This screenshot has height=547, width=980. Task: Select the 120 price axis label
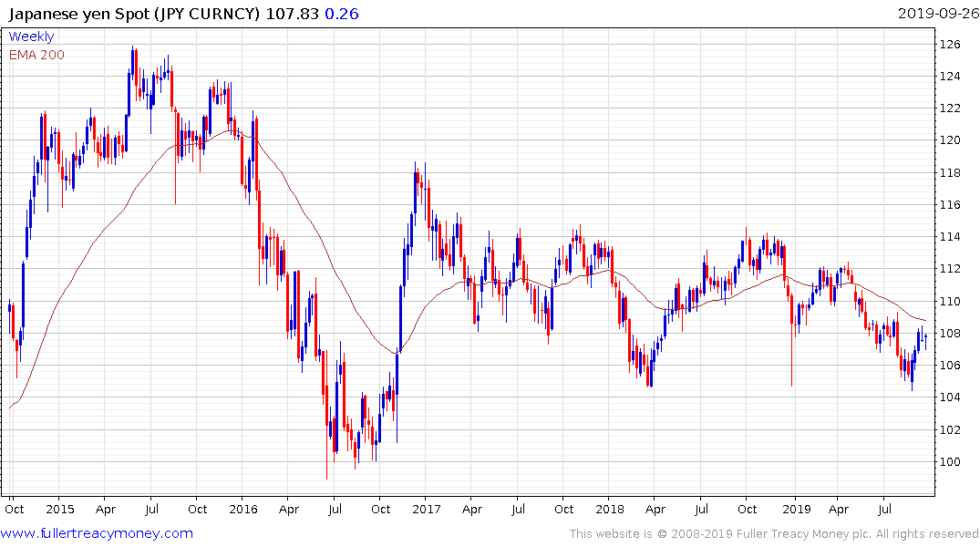[951, 140]
